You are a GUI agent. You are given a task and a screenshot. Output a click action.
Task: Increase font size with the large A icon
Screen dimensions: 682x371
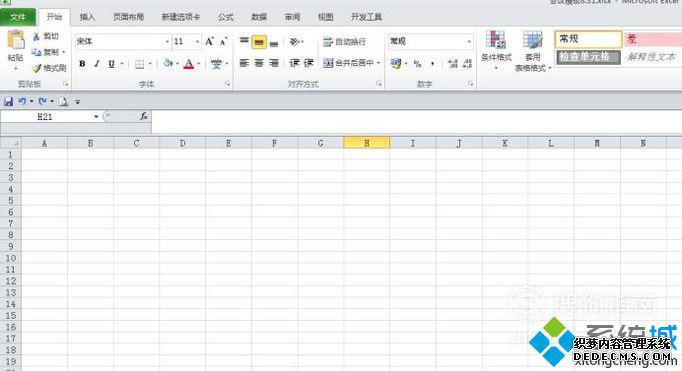pos(209,42)
